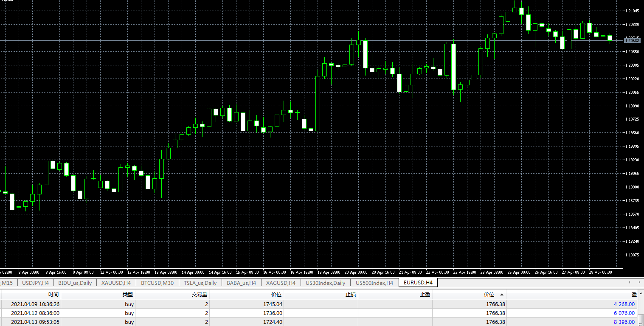This screenshot has width=644, height=326.
Task: Click the '28 Apr 00:00' time axis label
Action: [600, 273]
